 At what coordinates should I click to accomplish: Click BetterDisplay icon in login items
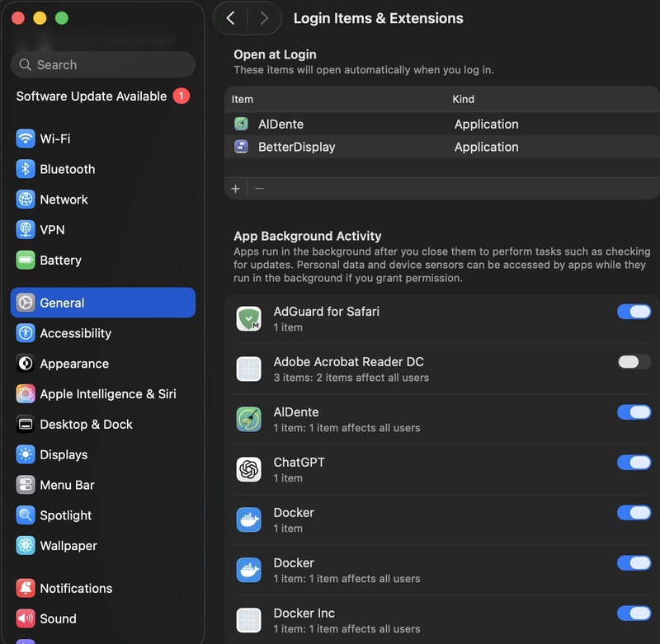click(241, 147)
